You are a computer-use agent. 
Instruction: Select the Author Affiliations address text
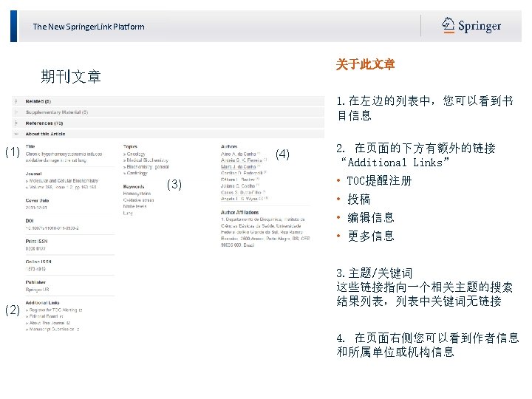click(265, 232)
